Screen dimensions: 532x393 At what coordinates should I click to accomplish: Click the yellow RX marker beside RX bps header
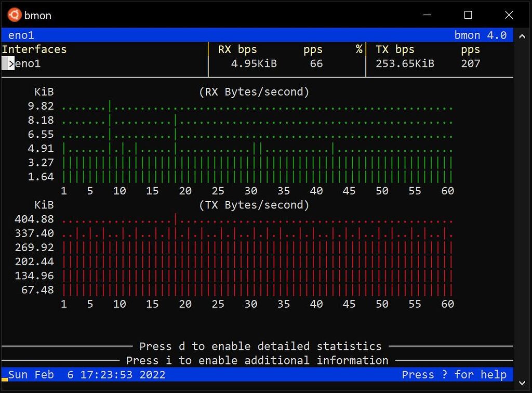click(x=209, y=49)
